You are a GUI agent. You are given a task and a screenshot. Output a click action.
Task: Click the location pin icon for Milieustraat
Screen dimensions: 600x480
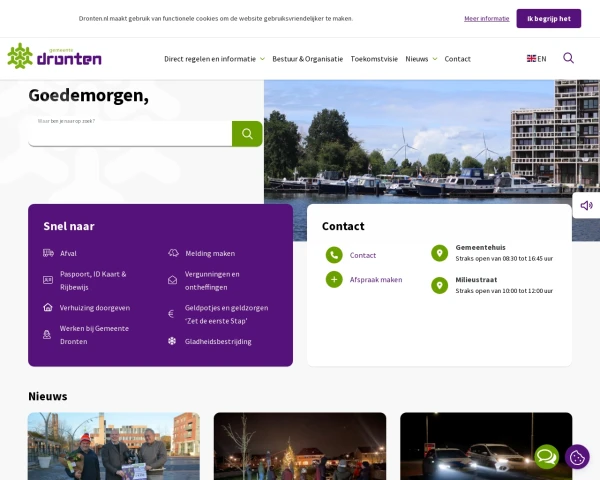(x=439, y=285)
